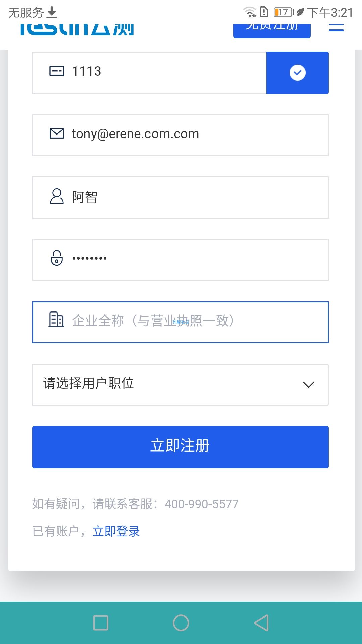Click the top free registration button
The height and width of the screenshot is (644, 362).
pyautogui.click(x=272, y=30)
